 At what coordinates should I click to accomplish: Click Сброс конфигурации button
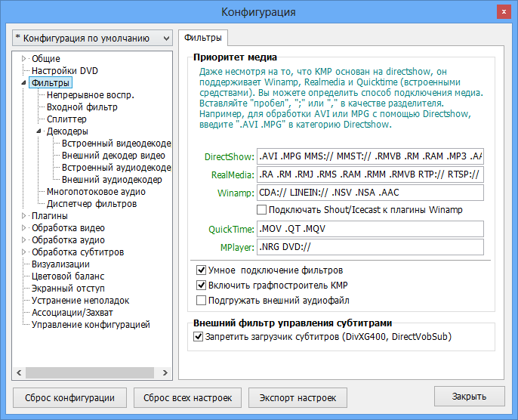tap(69, 397)
